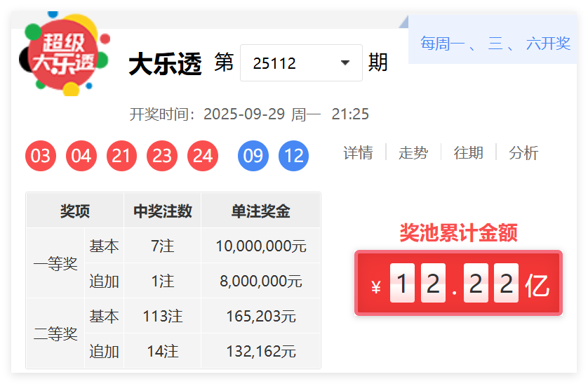
Task: Open the 走势 trend link
Action: click(x=413, y=153)
